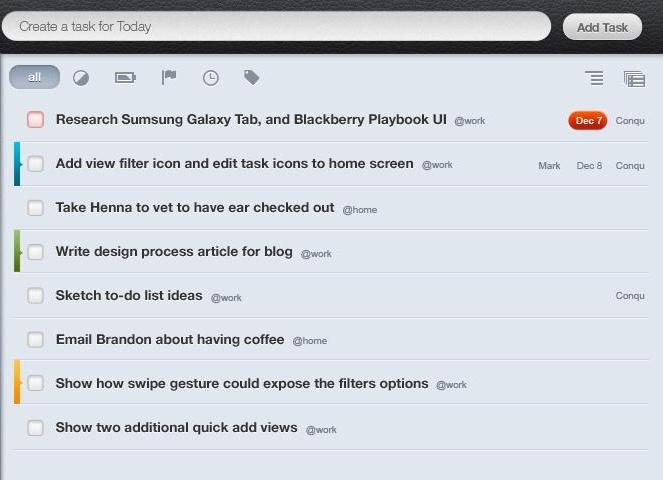
Task: Click @work tag on Sketch to-do list task
Action: [x=226, y=298]
